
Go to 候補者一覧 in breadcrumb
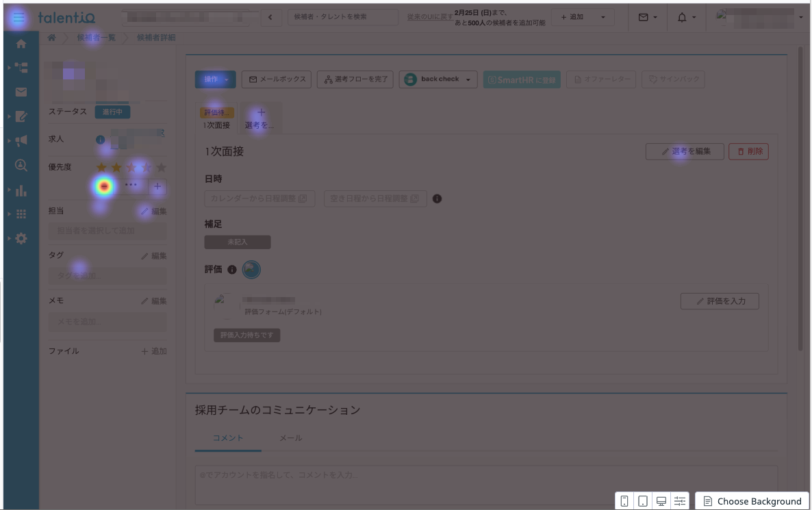click(97, 38)
